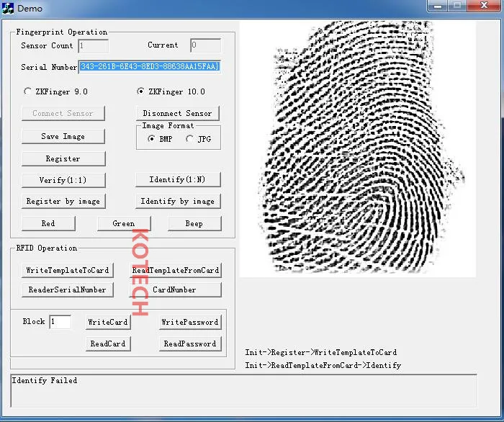The image size is (504, 422).
Task: Click the Demo app icon in title bar
Action: [x=8, y=8]
